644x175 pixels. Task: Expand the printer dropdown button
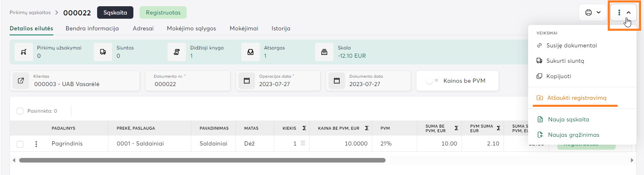[x=592, y=12]
